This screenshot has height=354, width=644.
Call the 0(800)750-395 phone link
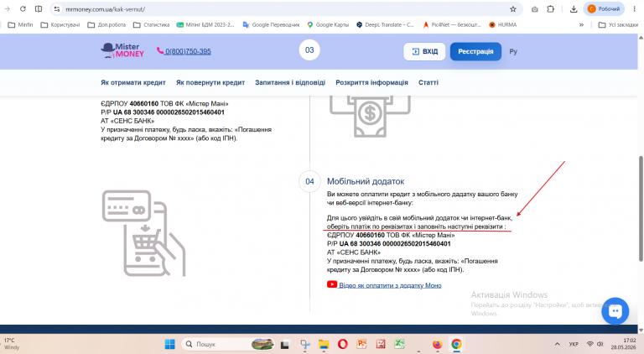[x=184, y=51]
